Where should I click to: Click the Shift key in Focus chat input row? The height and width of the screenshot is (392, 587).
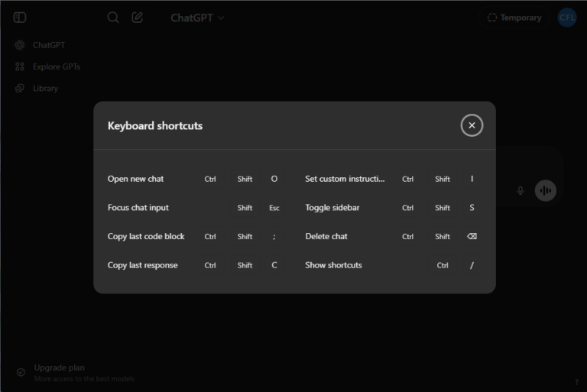245,208
